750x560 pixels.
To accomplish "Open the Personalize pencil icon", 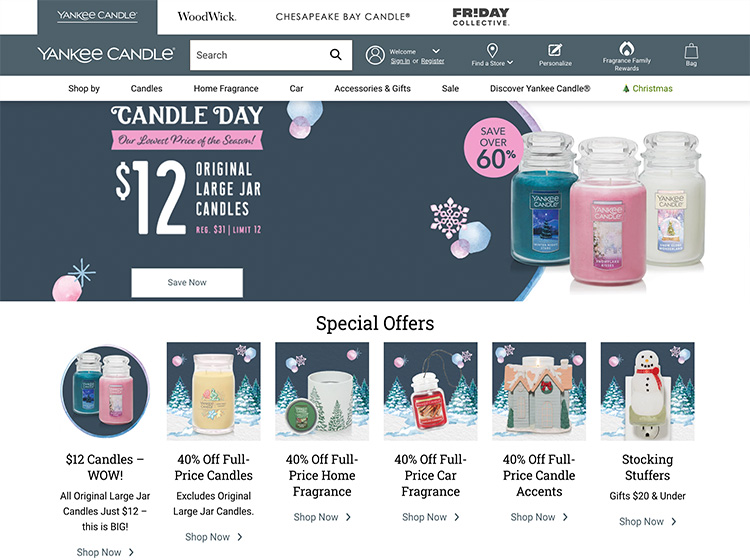I will (x=555, y=50).
